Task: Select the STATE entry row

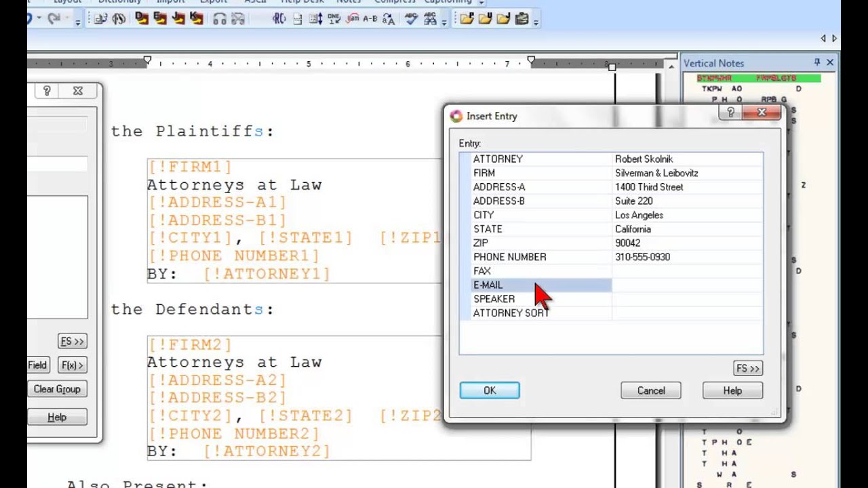Action: tap(611, 229)
